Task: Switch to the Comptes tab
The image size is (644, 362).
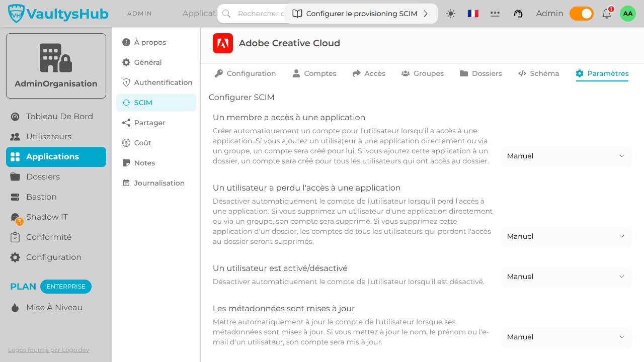Action: tap(314, 73)
